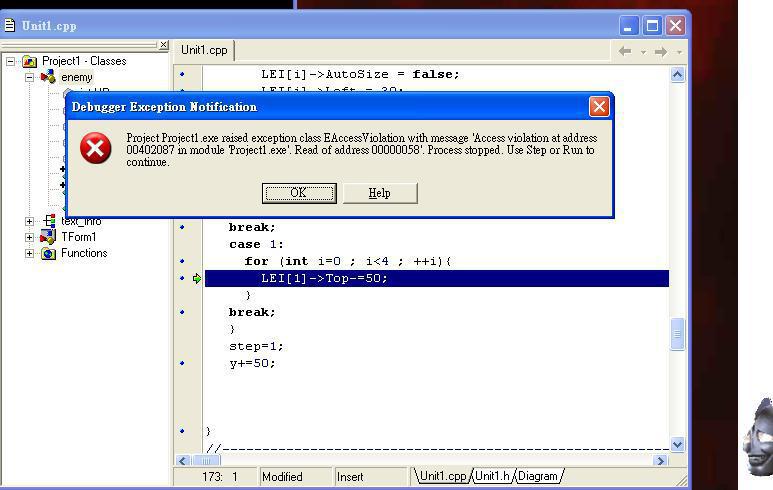Collapse the Project1 - Classes node

click(x=10, y=62)
